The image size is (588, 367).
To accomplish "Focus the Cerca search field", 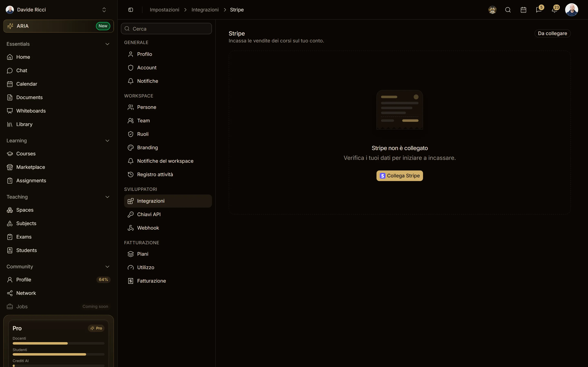I will 166,29.
